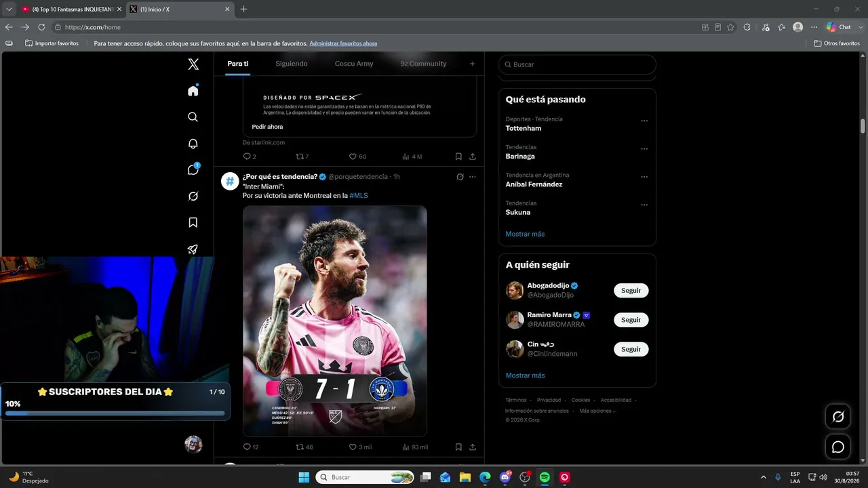Ask Grok about the porquetendencia post

click(460, 177)
